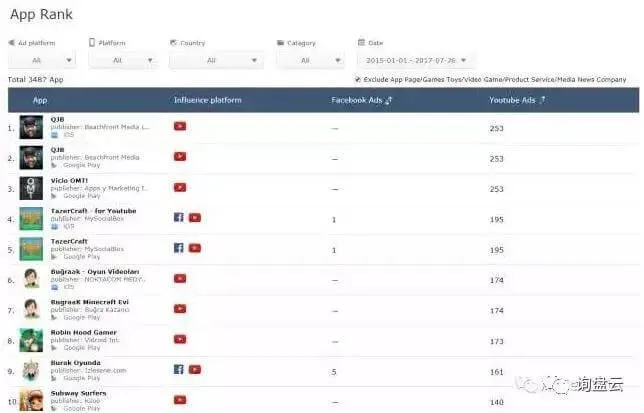Click Facebook icon in TazerCraft - for Youtube row

point(179,217)
